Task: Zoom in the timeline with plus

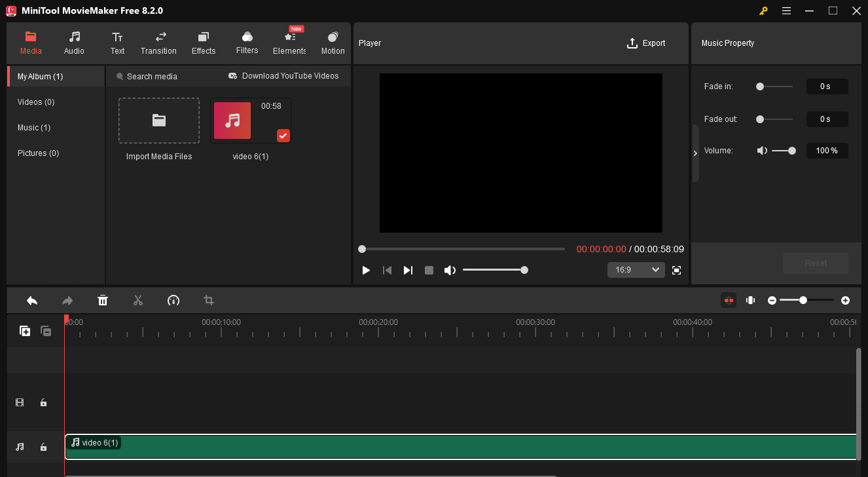Action: pos(845,300)
